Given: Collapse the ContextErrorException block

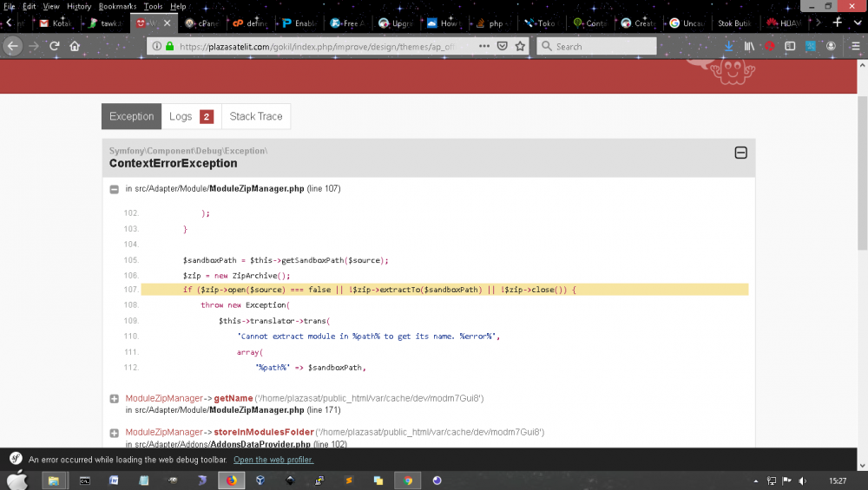Looking at the screenshot, I should [x=740, y=153].
